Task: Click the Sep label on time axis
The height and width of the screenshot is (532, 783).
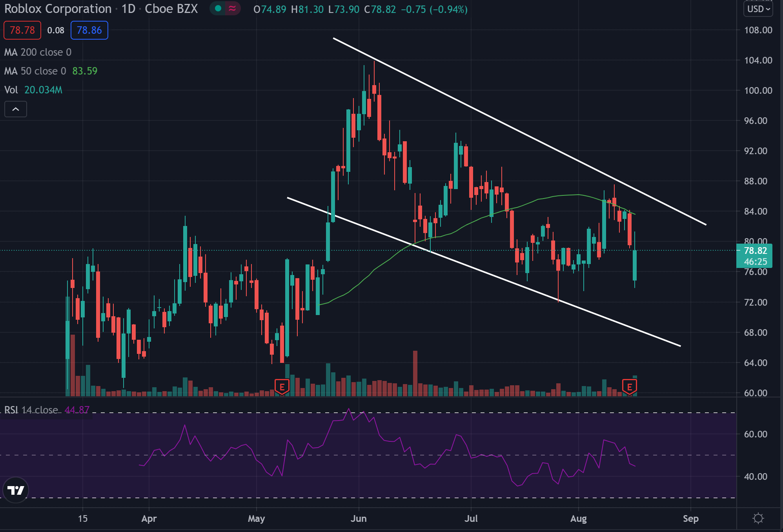Action: click(x=690, y=519)
